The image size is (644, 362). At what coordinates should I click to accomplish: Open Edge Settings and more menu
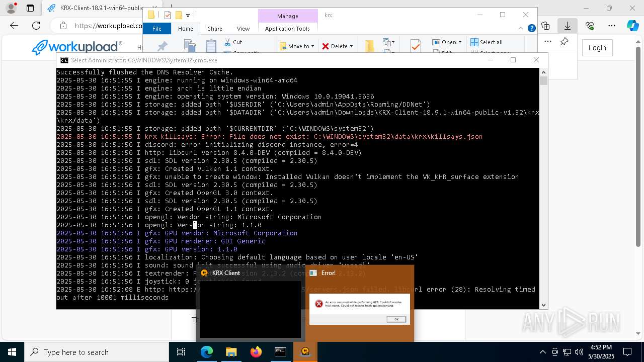(612, 26)
